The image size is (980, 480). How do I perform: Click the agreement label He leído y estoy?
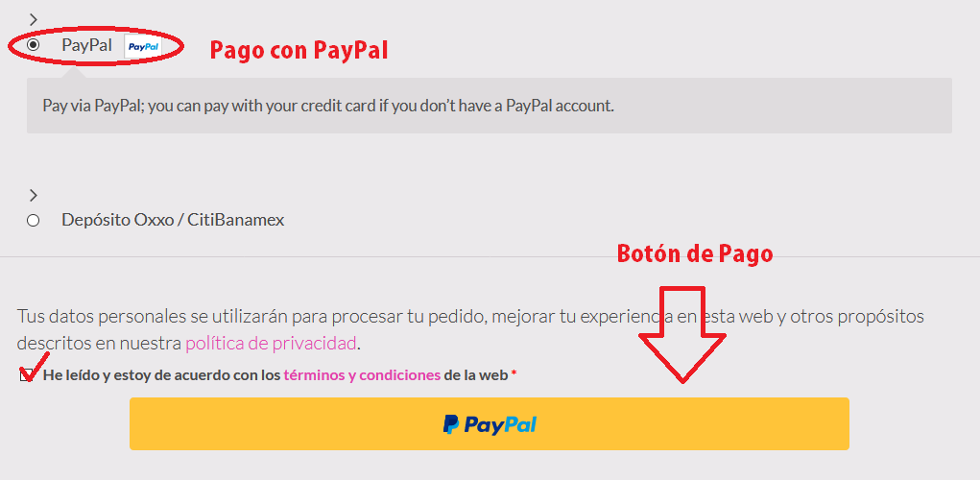[275, 375]
